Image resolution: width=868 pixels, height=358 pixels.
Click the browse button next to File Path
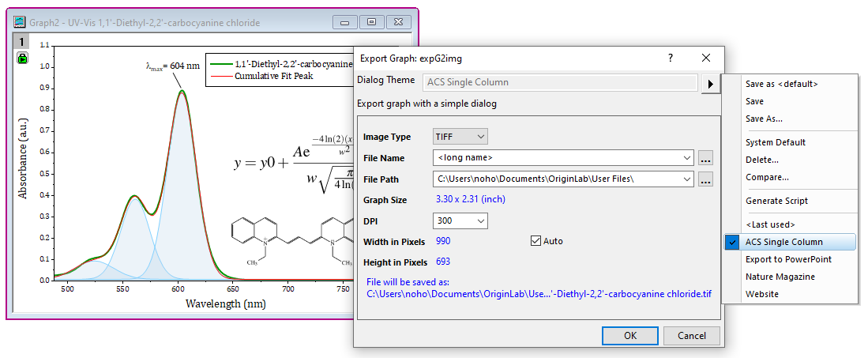[705, 179]
